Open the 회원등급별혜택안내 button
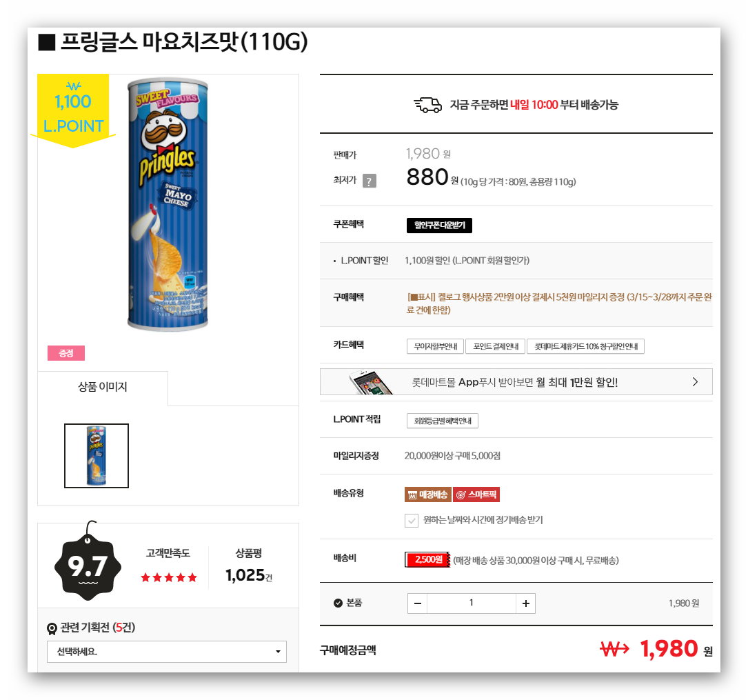The width and height of the screenshot is (748, 700). click(442, 421)
